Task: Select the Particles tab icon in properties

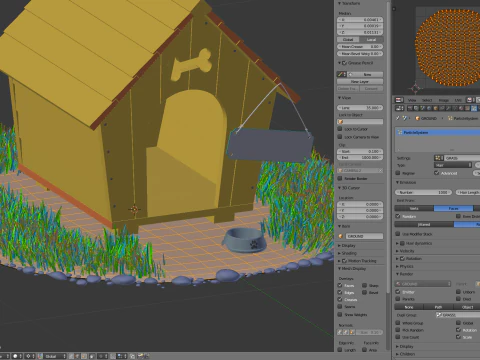Action: point(474,108)
